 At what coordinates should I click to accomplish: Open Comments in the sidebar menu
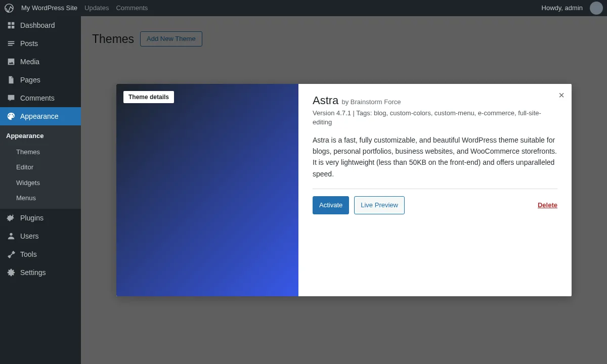[40, 98]
